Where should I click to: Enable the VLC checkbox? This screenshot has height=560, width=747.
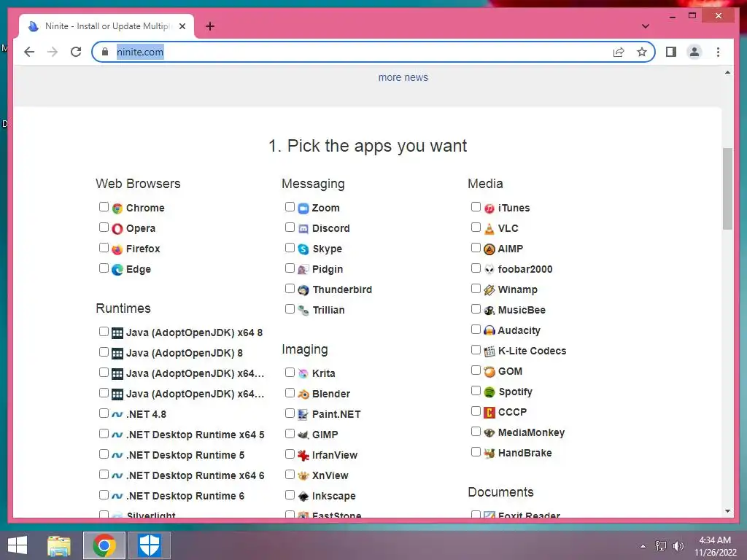pos(476,227)
